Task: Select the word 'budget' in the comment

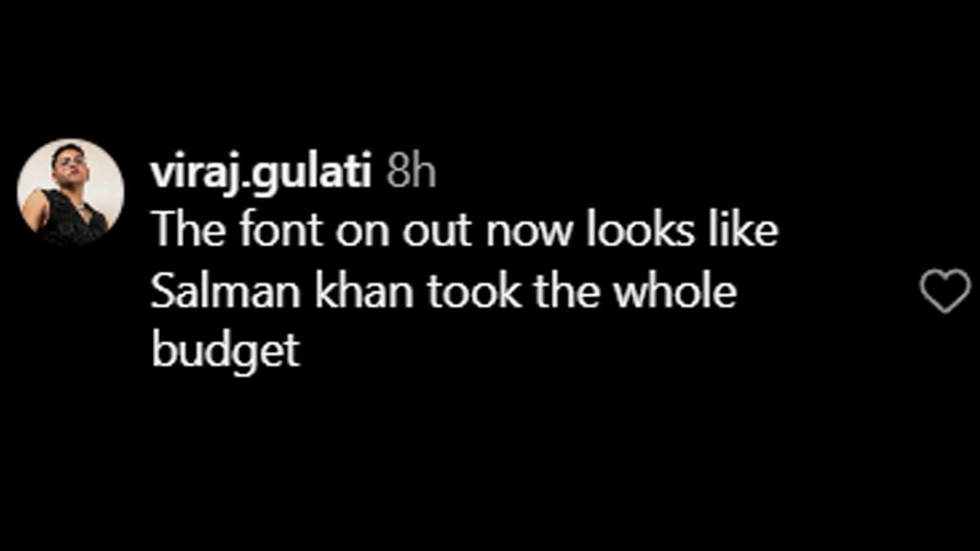Action: 226,352
